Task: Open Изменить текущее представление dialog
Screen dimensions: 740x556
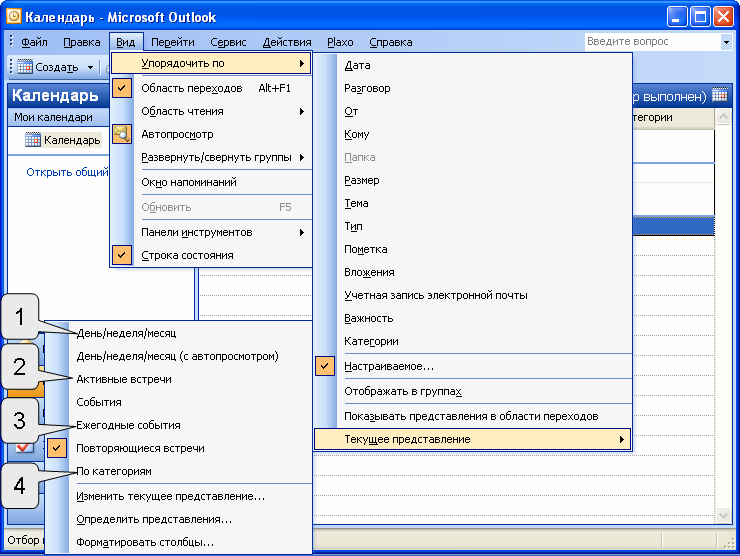Action: click(x=179, y=496)
